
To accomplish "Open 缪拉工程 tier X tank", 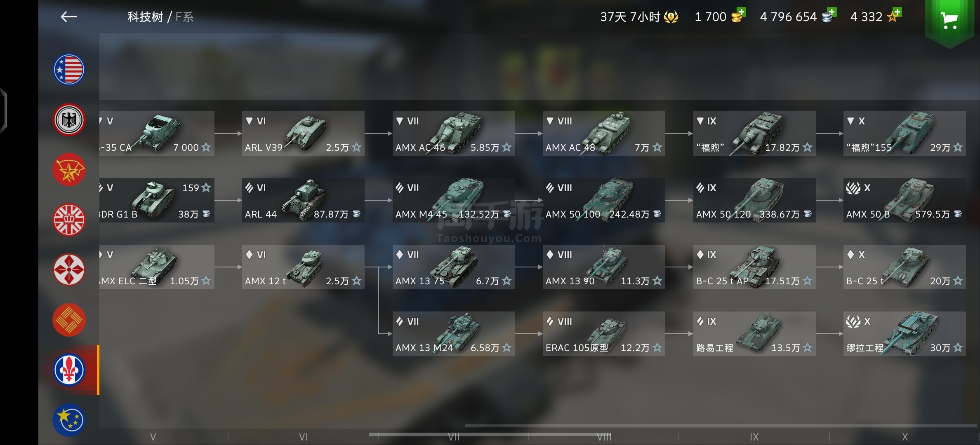I will pyautogui.click(x=905, y=334).
